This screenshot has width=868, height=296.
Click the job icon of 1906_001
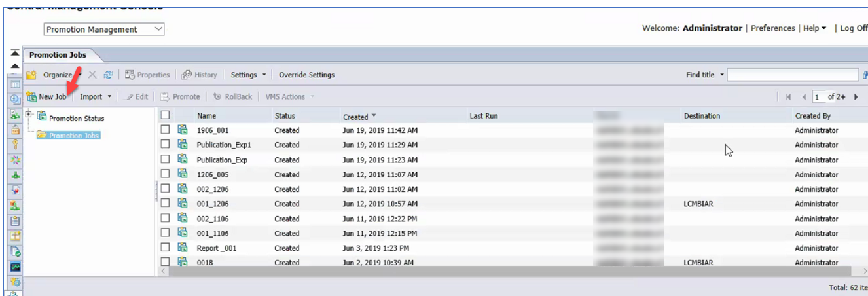(183, 130)
